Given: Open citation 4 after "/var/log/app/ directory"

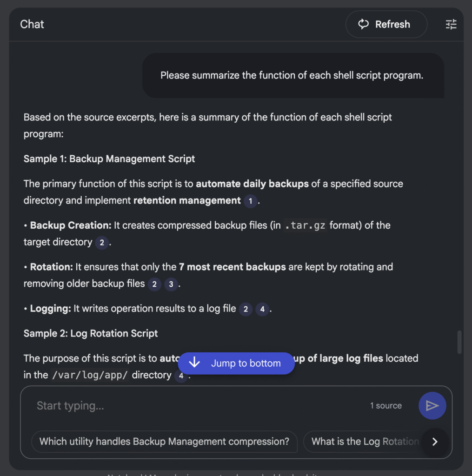Looking at the screenshot, I should click(x=181, y=376).
